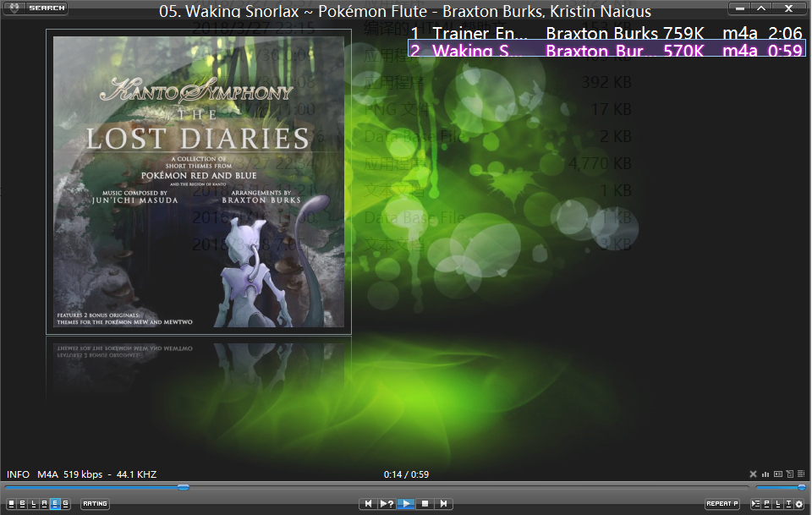Viewport: 812px width, 515px height.
Task: Click the volume slider knob
Action: coord(802,487)
